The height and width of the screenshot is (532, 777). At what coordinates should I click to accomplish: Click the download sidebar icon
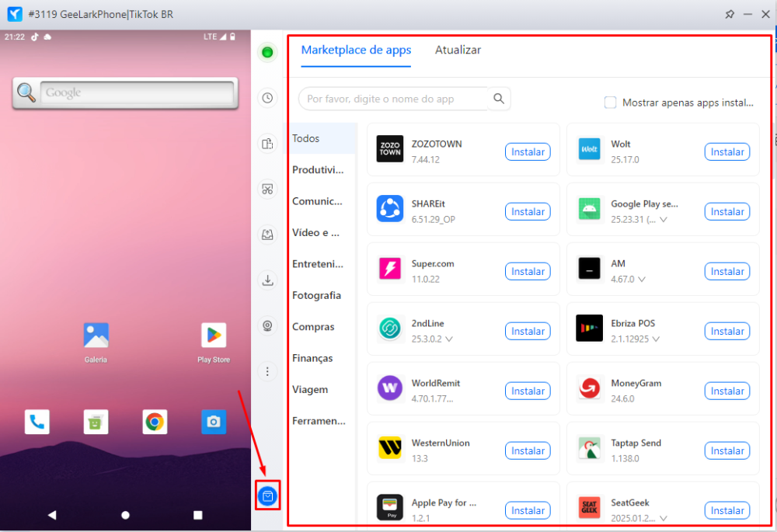click(x=267, y=280)
